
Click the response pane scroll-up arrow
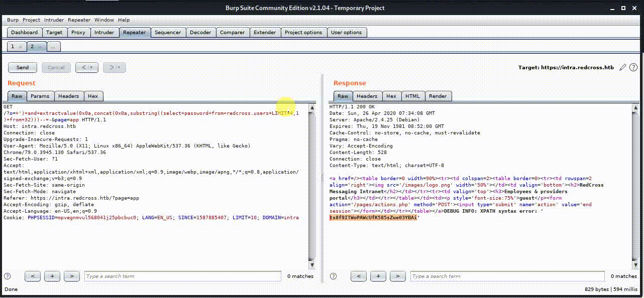635,108
